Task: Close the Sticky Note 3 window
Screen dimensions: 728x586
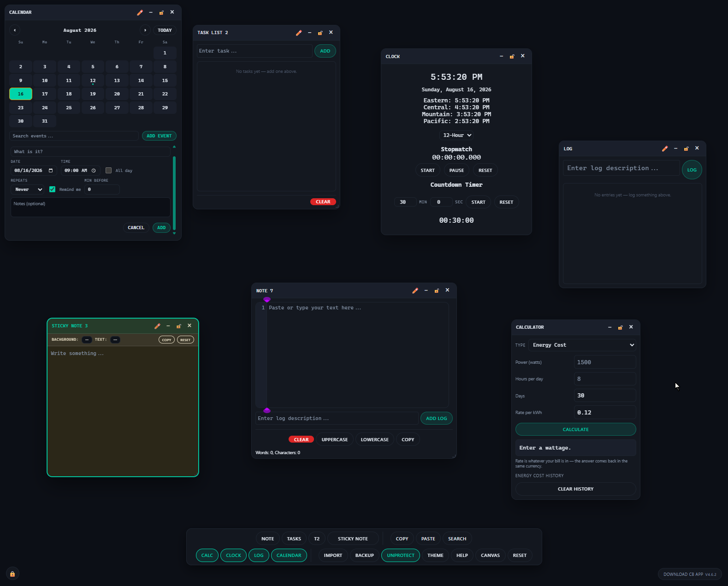Action: click(189, 326)
